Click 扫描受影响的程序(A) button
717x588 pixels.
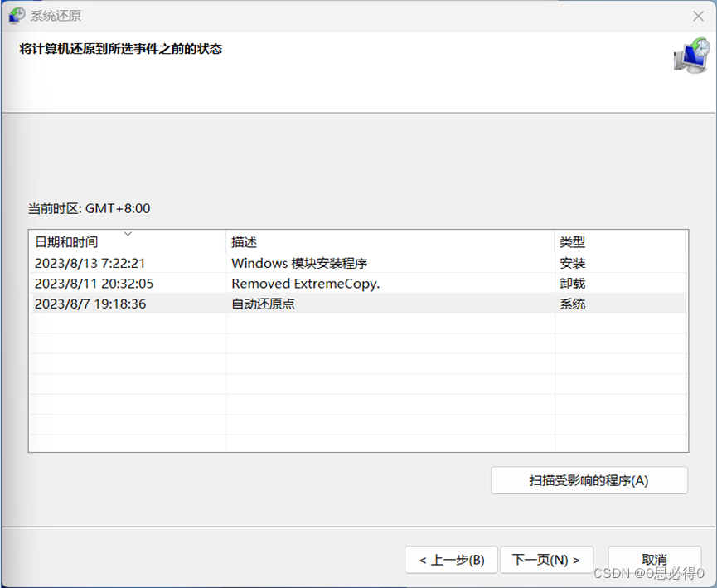click(x=589, y=480)
